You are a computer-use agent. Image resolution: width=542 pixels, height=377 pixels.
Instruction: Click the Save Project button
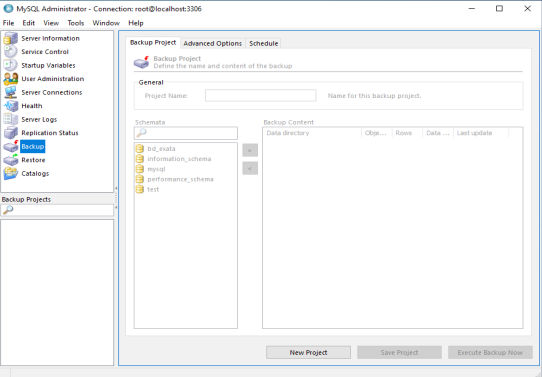point(399,352)
